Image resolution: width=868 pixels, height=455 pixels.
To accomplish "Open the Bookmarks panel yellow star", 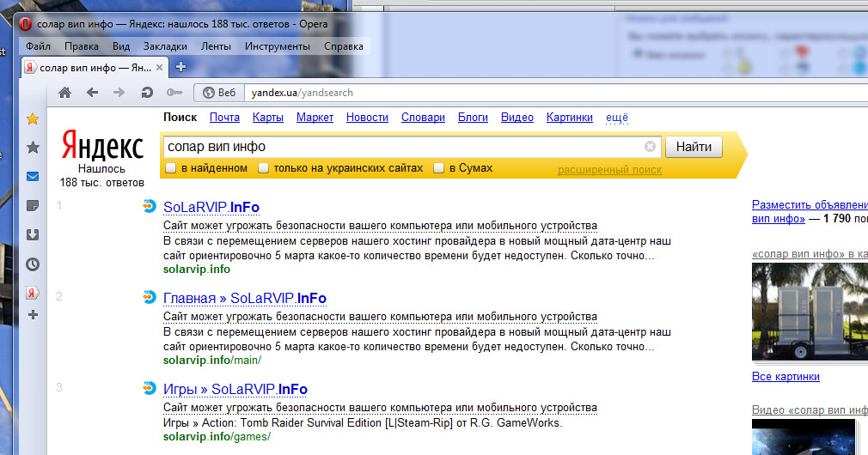I will pos(33,118).
